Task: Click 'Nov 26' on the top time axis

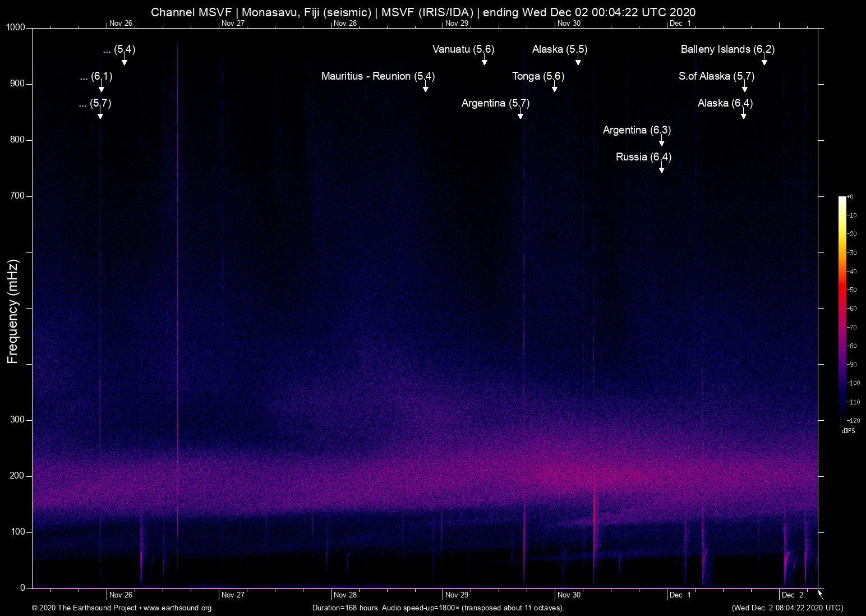Action: click(x=121, y=24)
